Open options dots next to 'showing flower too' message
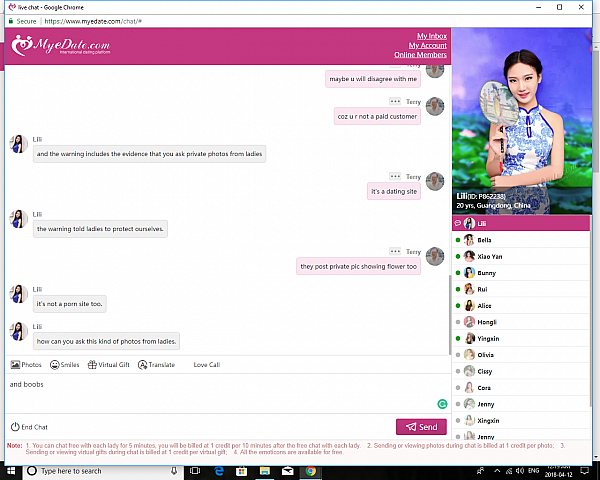Viewport: 600px width, 480px height. pos(395,251)
